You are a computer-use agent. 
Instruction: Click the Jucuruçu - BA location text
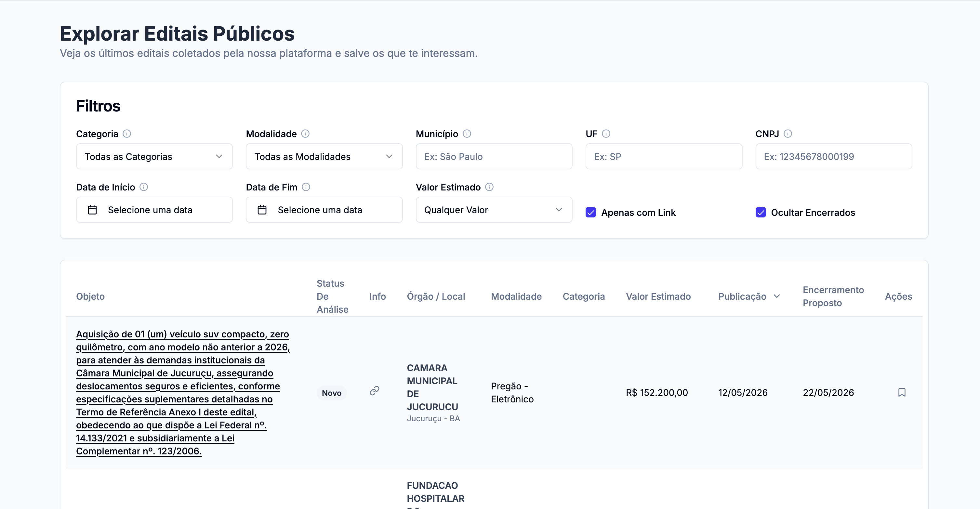(x=433, y=418)
